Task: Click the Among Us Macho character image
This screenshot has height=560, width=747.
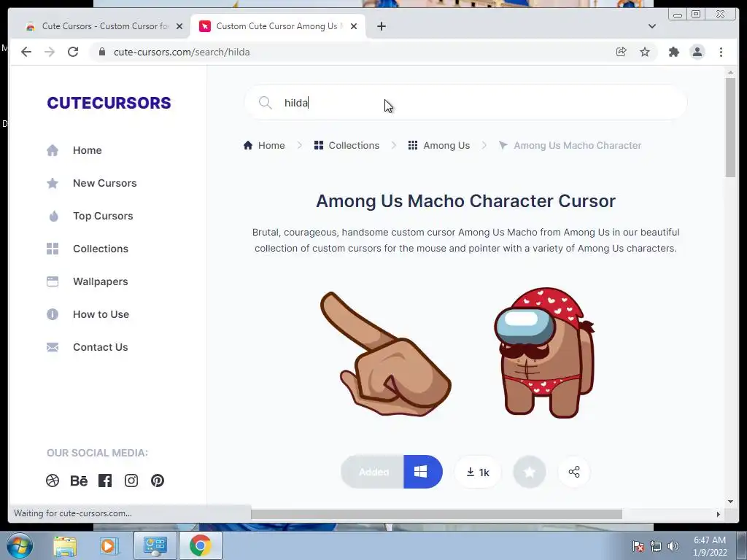Action: pyautogui.click(x=544, y=353)
